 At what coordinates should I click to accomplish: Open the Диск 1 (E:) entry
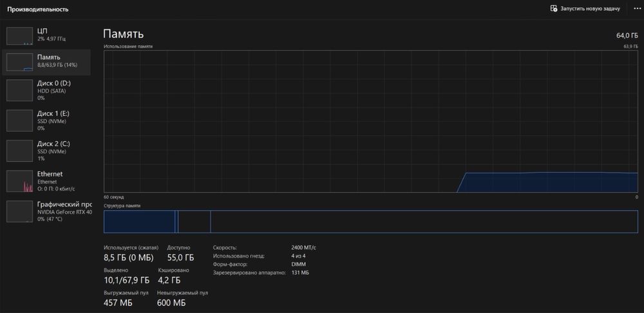46,120
